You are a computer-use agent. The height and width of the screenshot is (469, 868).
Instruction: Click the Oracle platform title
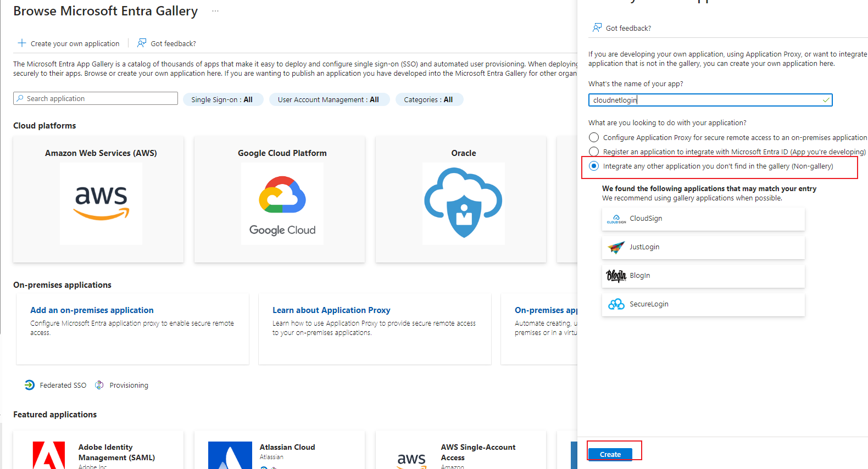[464, 153]
